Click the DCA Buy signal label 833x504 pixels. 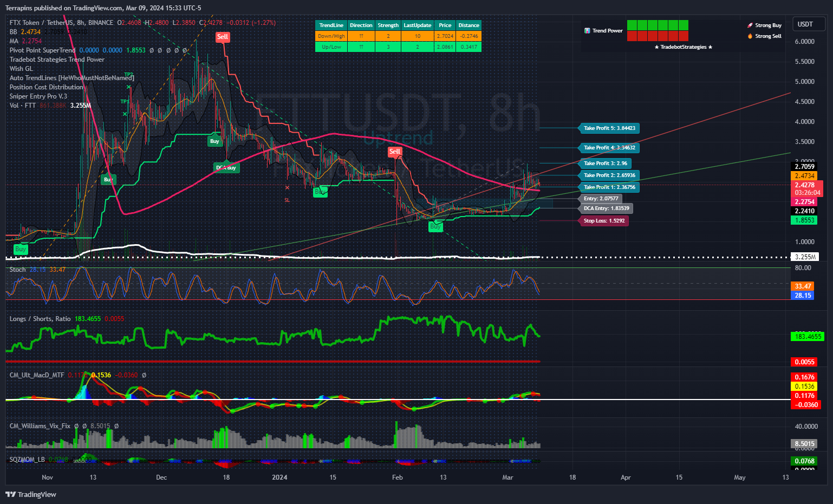(226, 168)
